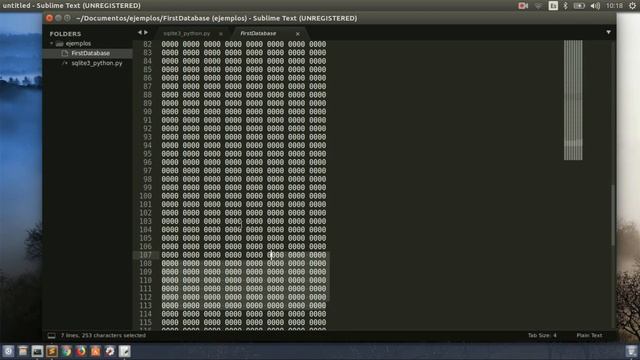
Task: Close the FirstDatabase tab
Action: click(298, 34)
